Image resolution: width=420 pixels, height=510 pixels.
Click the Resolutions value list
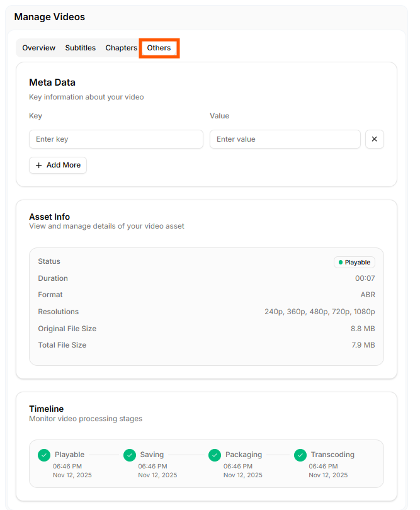[x=319, y=312]
